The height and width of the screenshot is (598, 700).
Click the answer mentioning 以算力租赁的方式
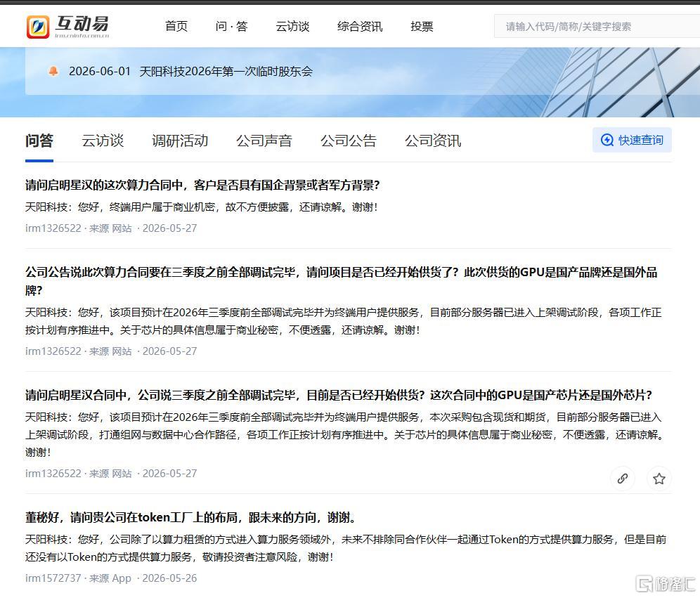pyautogui.click(x=346, y=549)
